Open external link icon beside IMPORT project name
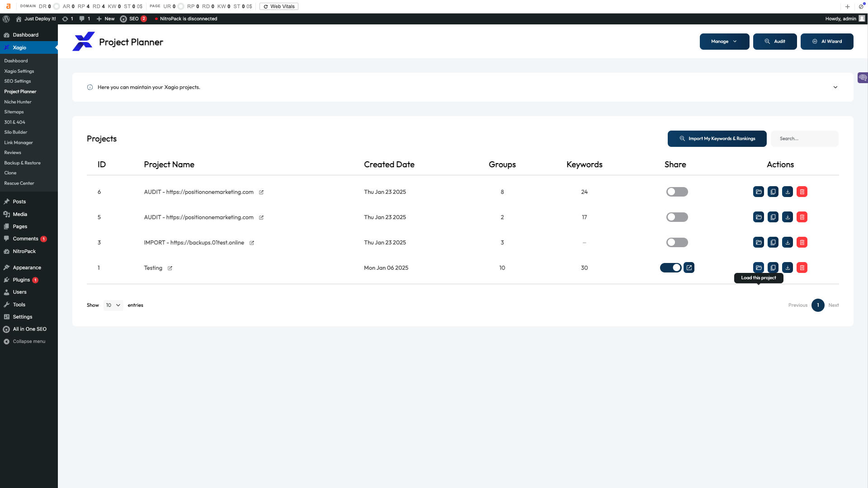 252,243
